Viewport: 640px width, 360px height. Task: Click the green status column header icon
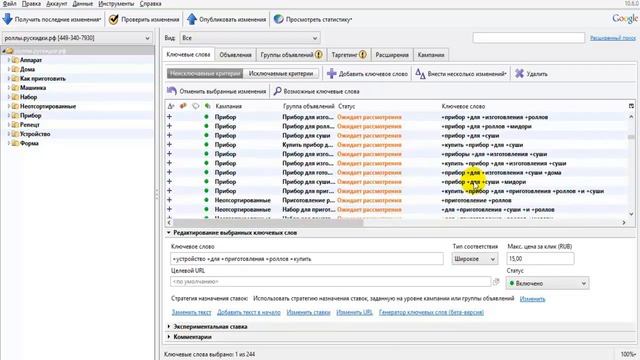click(x=207, y=106)
